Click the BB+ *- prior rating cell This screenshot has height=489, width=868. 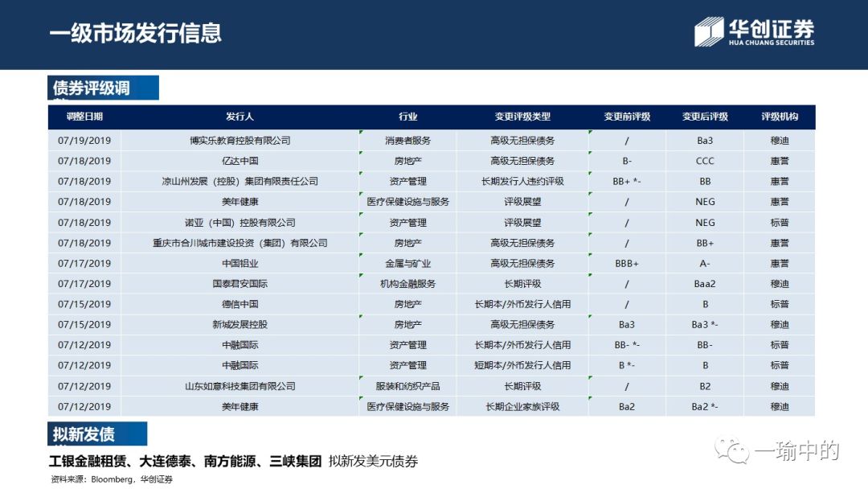(627, 181)
